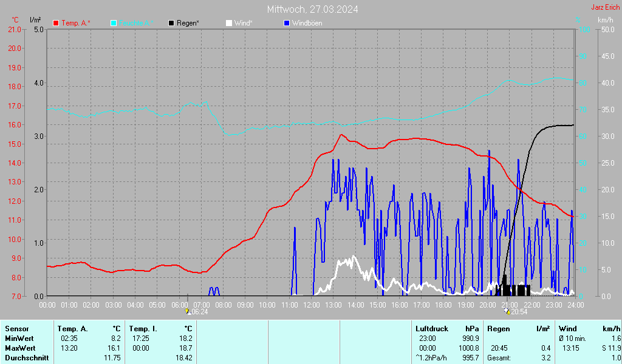Select the Temp. I. column header

(x=143, y=329)
